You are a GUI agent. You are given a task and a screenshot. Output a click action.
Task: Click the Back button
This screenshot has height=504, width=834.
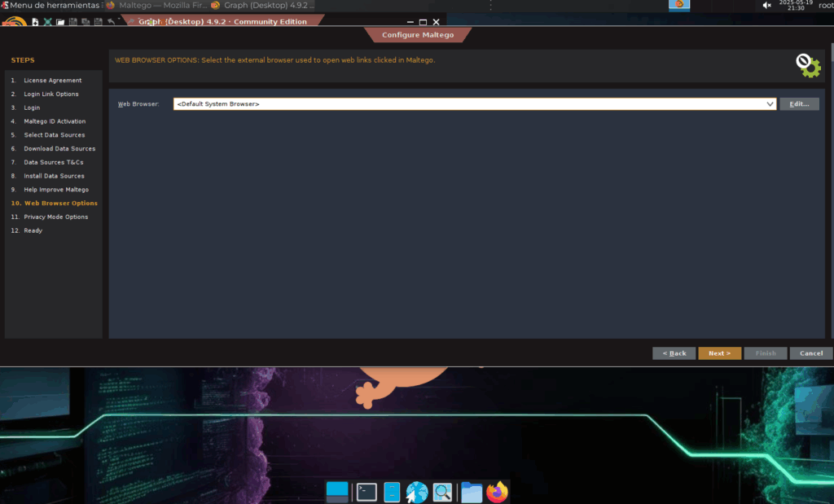click(674, 353)
